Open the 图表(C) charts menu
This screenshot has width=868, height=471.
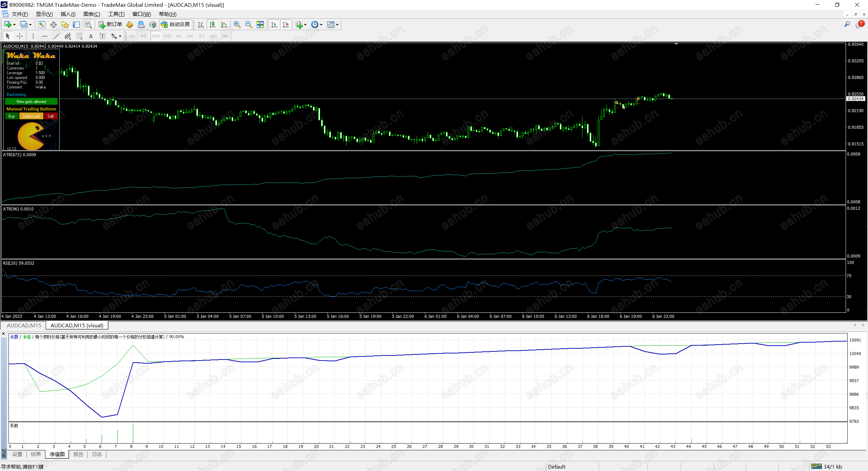coord(92,14)
